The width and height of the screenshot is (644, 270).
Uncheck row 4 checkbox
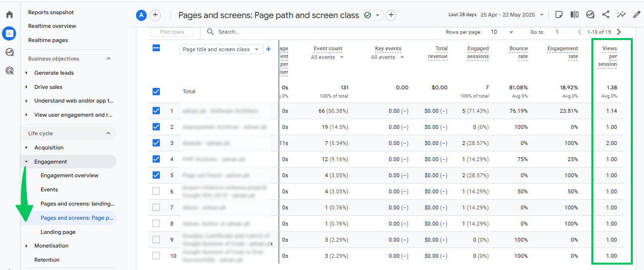(156, 159)
